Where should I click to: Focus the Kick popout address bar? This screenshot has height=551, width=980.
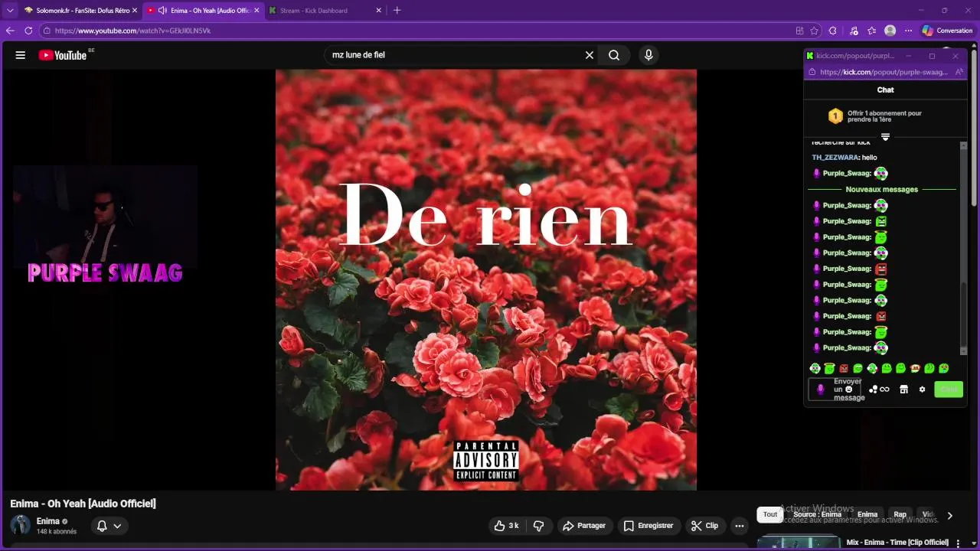click(x=884, y=72)
